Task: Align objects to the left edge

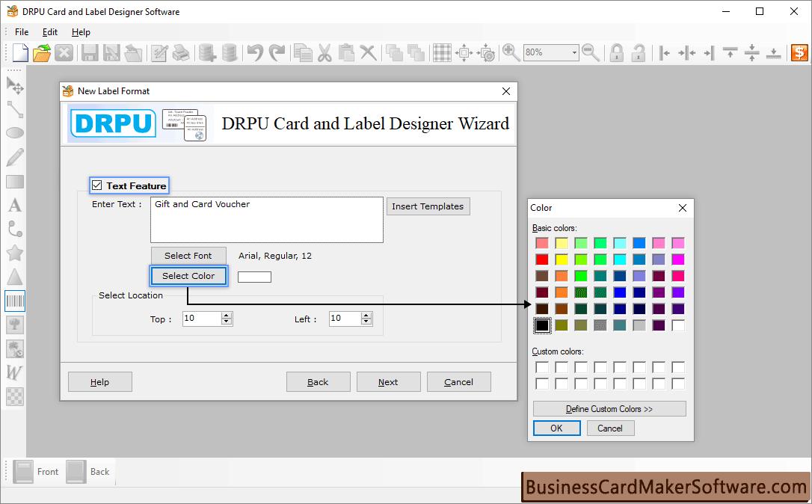Action: tap(665, 53)
